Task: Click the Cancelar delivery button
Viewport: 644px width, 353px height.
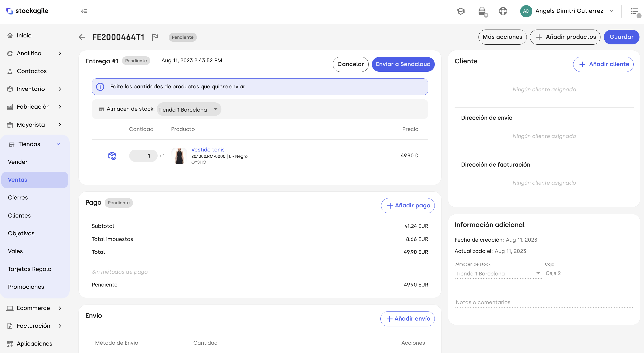Action: pyautogui.click(x=350, y=64)
